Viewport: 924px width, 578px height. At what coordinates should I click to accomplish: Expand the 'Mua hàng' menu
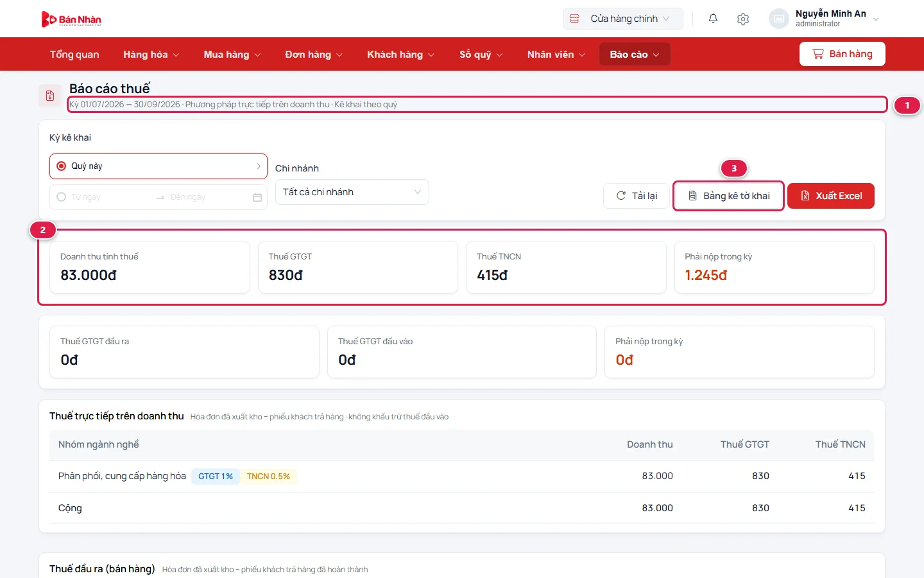[232, 55]
